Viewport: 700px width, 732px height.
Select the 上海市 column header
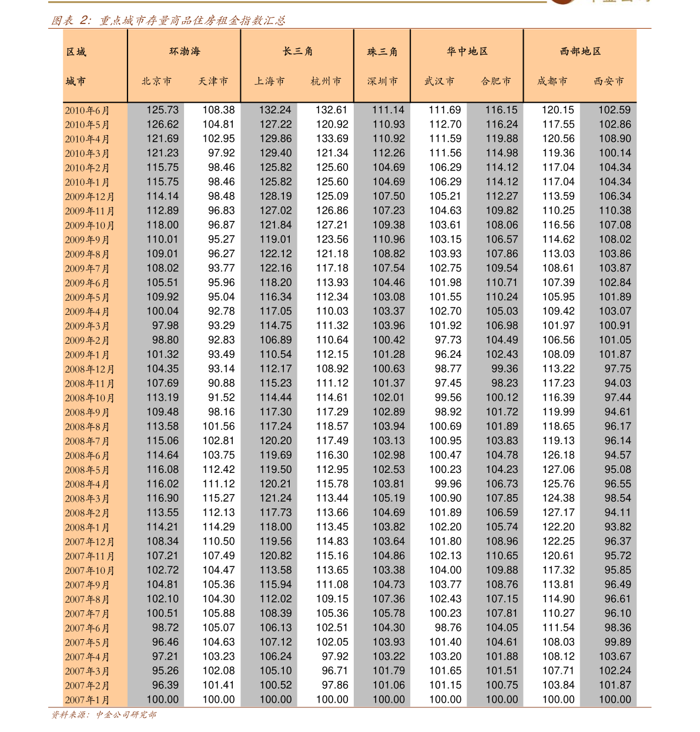point(269,81)
